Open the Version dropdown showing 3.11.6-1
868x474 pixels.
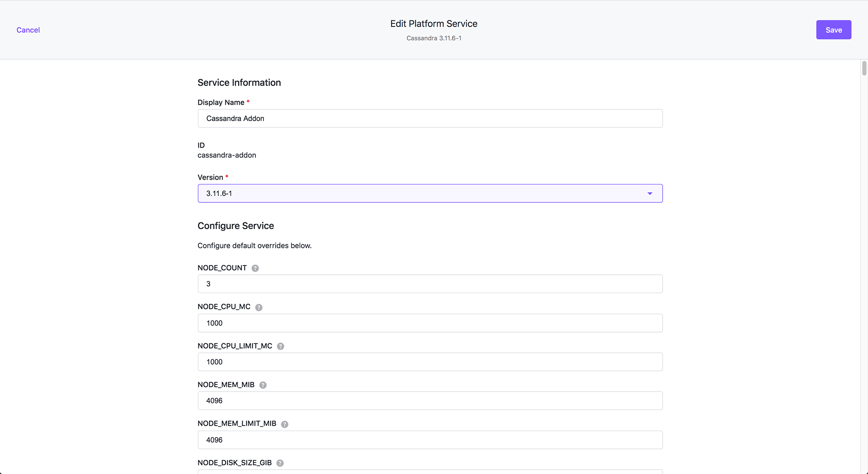click(430, 194)
